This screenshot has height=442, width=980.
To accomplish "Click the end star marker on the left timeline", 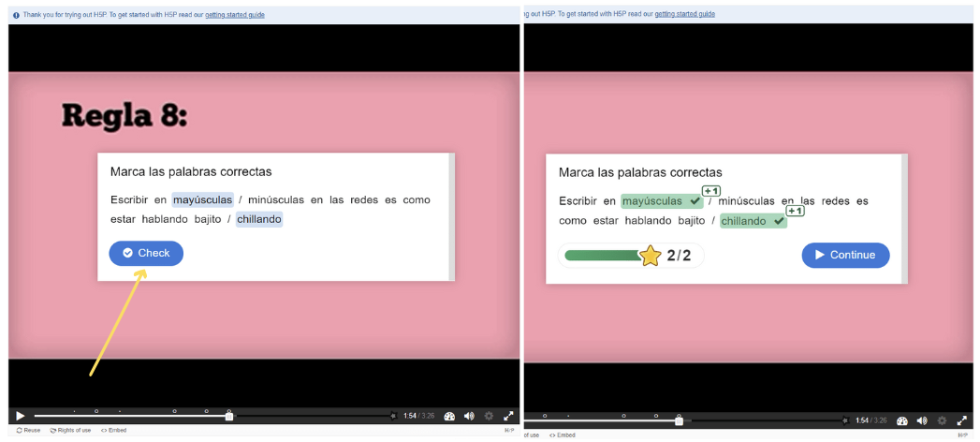I will (393, 416).
